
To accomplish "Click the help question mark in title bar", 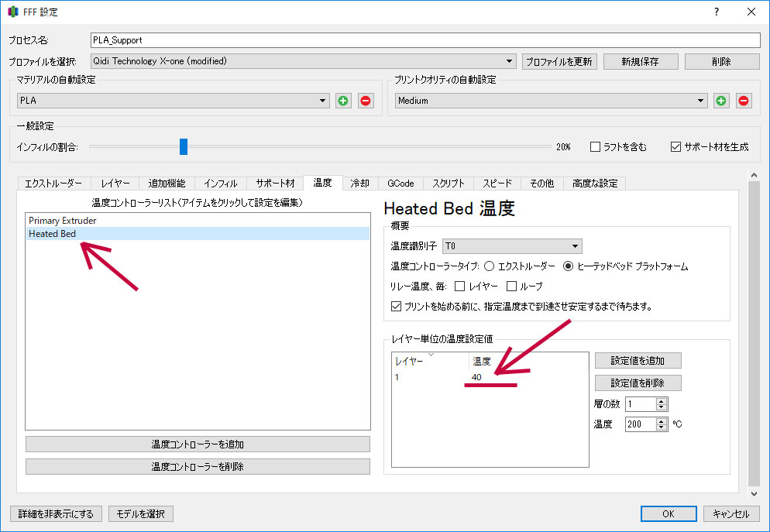I will point(716,12).
